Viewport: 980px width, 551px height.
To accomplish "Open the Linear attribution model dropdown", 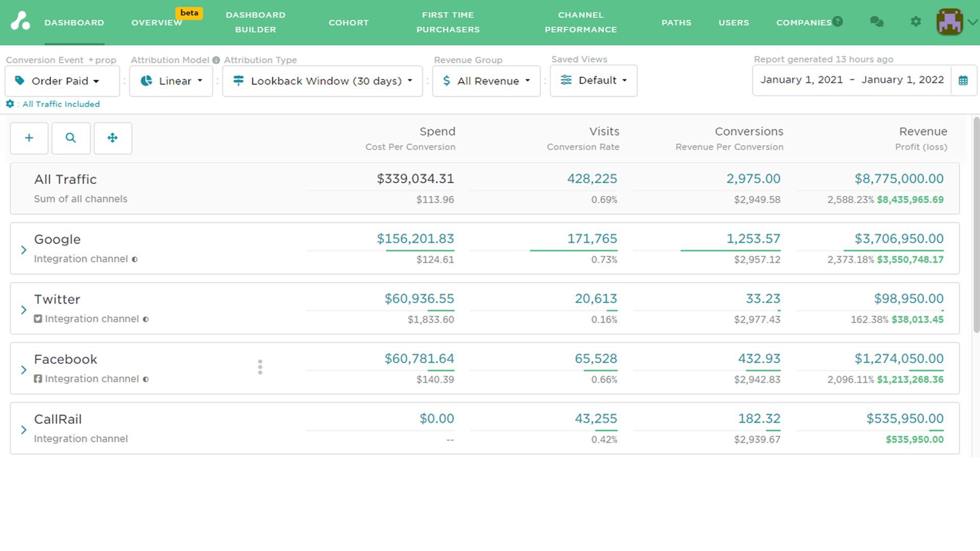I will [171, 81].
